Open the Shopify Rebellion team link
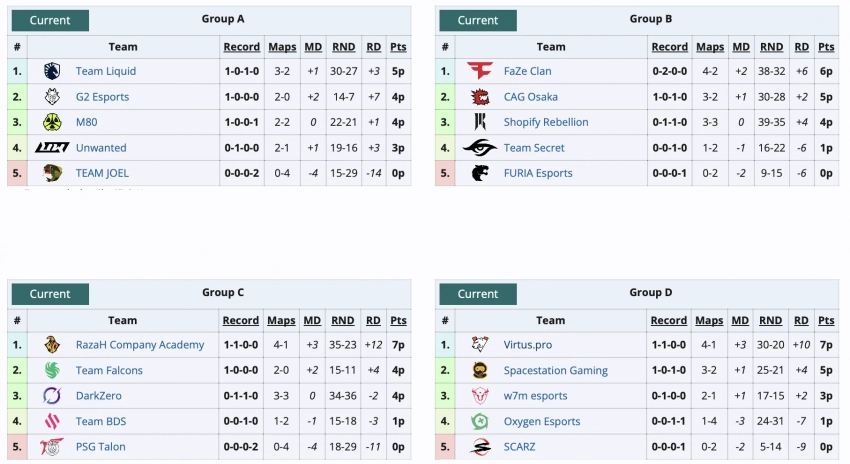850x464 pixels. click(x=546, y=122)
